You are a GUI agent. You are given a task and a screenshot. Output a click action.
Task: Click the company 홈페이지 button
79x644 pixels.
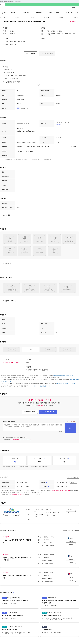71,510
